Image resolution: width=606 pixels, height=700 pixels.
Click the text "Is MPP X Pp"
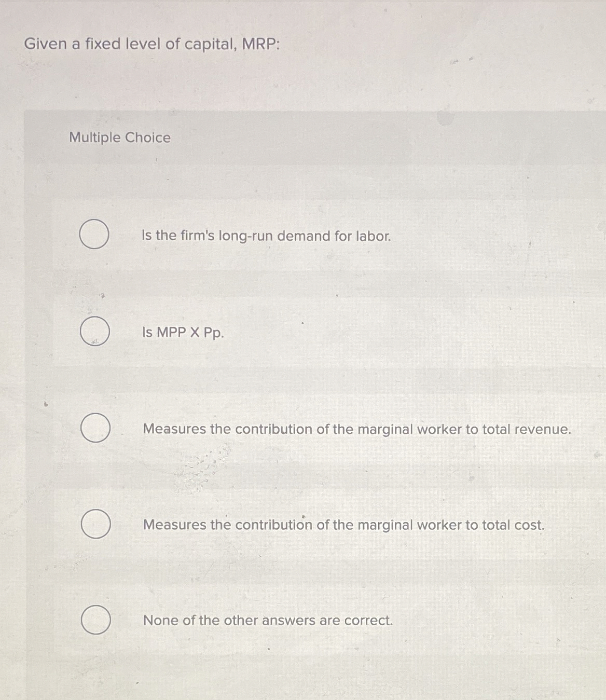(x=182, y=333)
